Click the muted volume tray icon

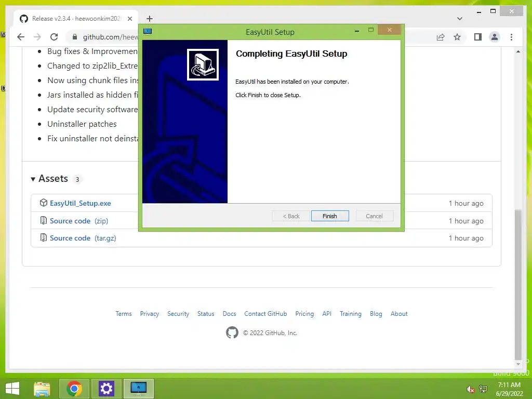click(470, 389)
